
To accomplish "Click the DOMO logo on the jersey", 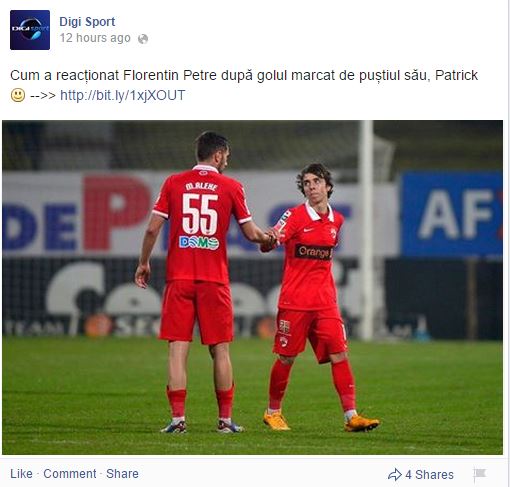I will 199,242.
